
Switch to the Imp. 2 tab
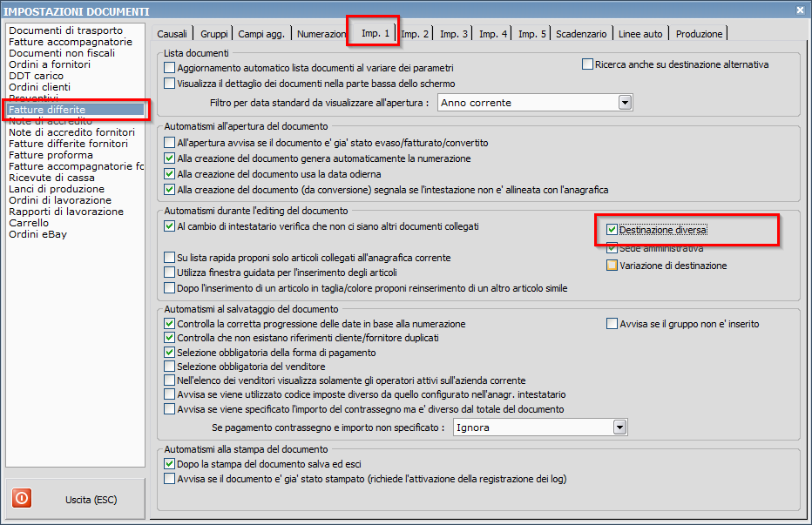tap(415, 34)
